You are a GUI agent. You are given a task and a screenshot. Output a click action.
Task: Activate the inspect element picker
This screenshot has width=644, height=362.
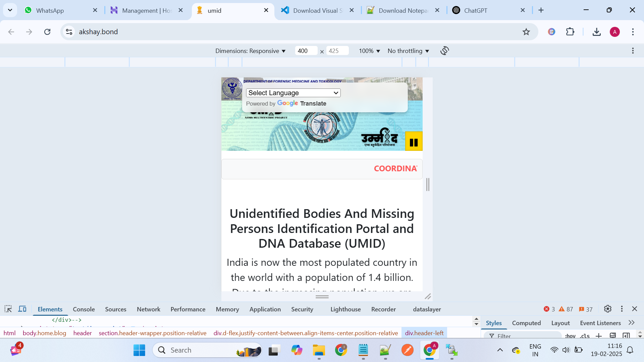[8, 309]
